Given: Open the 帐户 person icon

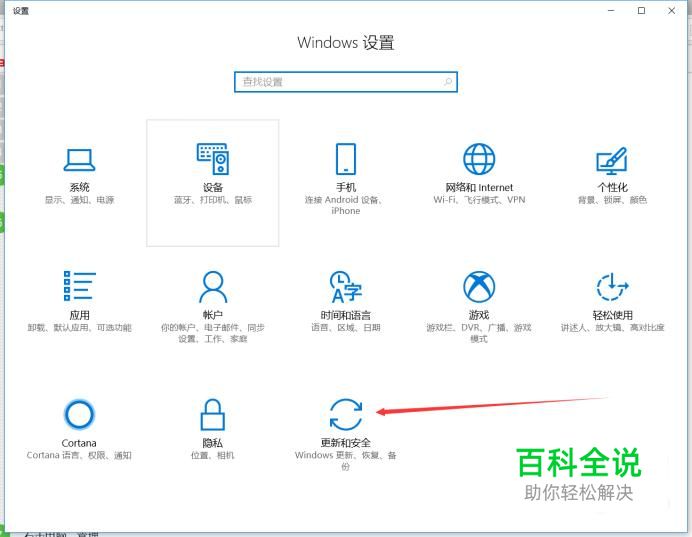Looking at the screenshot, I should [x=213, y=286].
